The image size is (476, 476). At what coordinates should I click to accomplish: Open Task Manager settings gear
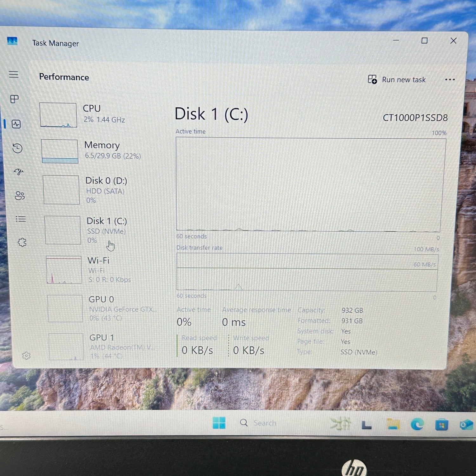pos(26,356)
